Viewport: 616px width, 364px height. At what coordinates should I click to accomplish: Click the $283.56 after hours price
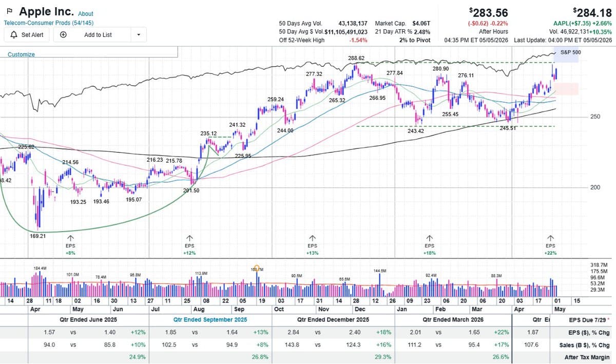click(x=488, y=12)
